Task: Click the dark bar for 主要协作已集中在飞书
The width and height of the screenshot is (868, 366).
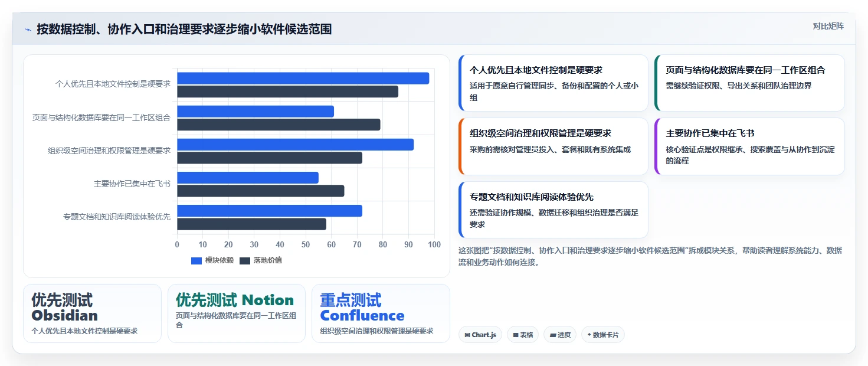Action: (x=260, y=191)
